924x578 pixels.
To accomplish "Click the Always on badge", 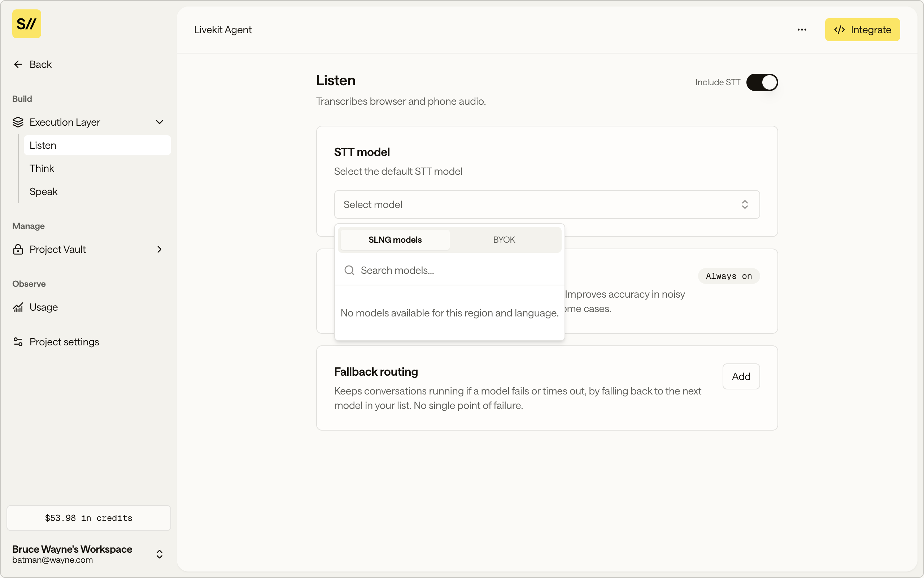I will [728, 276].
